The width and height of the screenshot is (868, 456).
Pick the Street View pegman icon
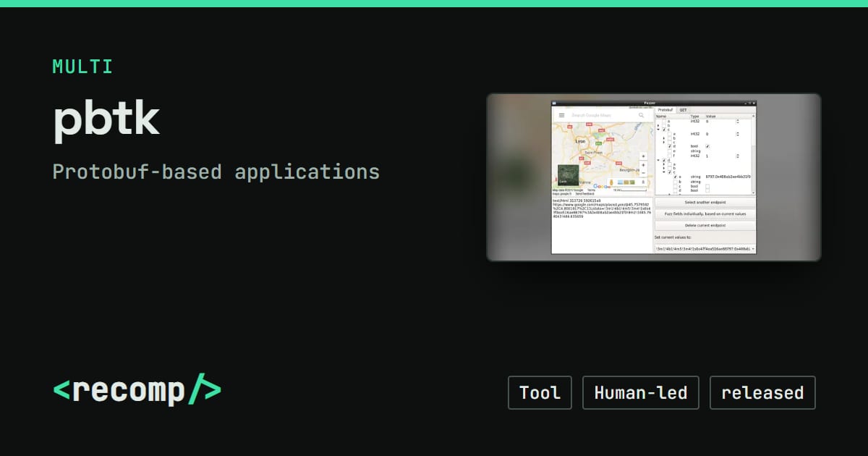pos(611,182)
